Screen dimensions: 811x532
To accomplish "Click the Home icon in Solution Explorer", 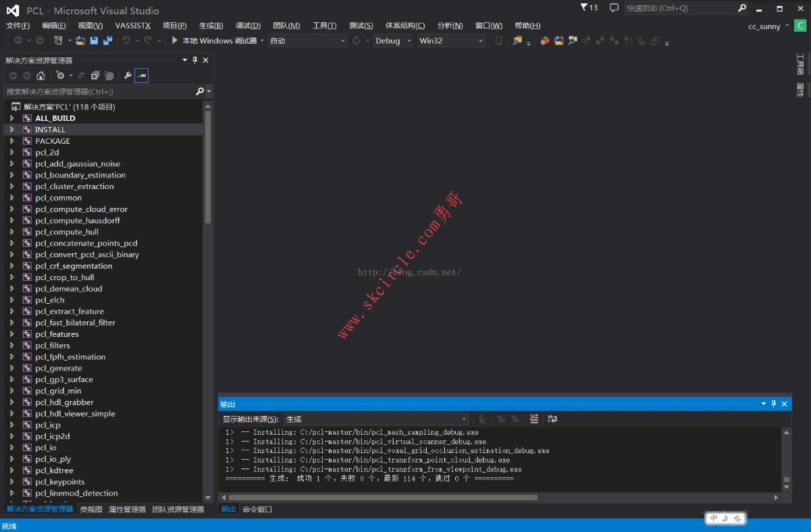I will tap(41, 76).
